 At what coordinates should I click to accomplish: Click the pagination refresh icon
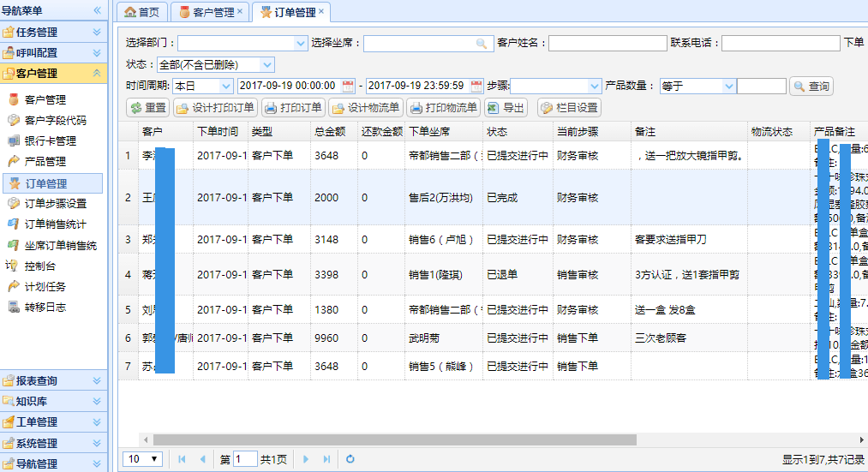point(350,459)
